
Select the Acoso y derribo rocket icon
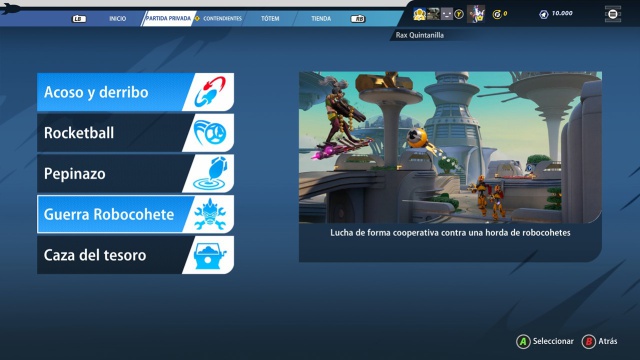coord(210,92)
